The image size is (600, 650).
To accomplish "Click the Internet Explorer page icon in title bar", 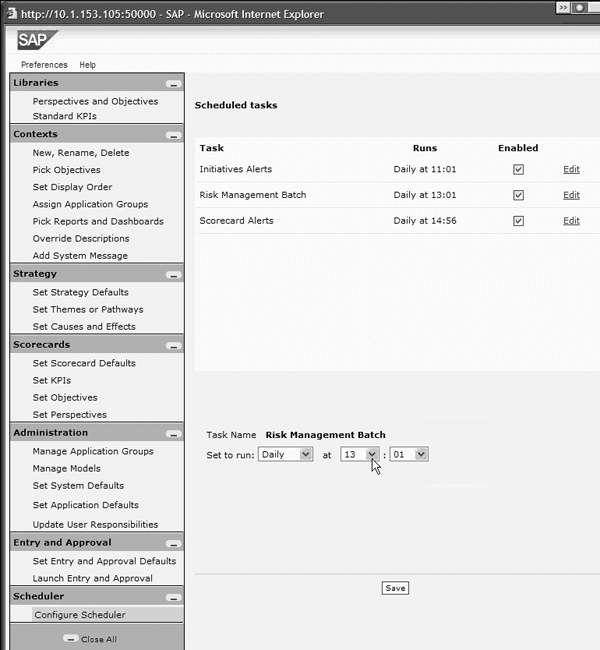I will click(11, 13).
